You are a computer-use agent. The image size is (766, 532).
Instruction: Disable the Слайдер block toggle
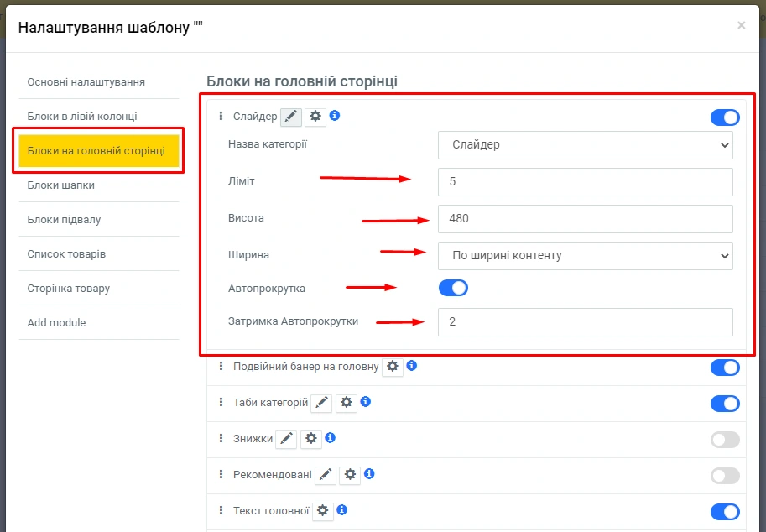point(725,117)
